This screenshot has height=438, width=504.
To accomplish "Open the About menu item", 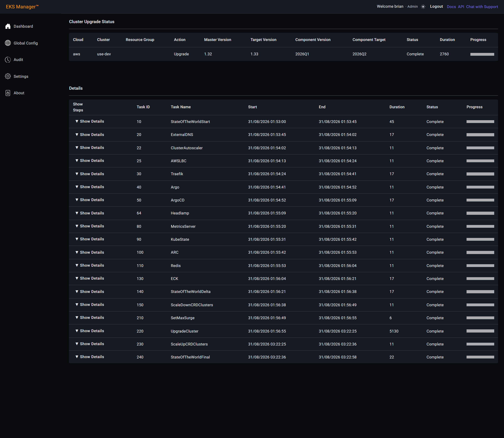I will click(x=19, y=93).
